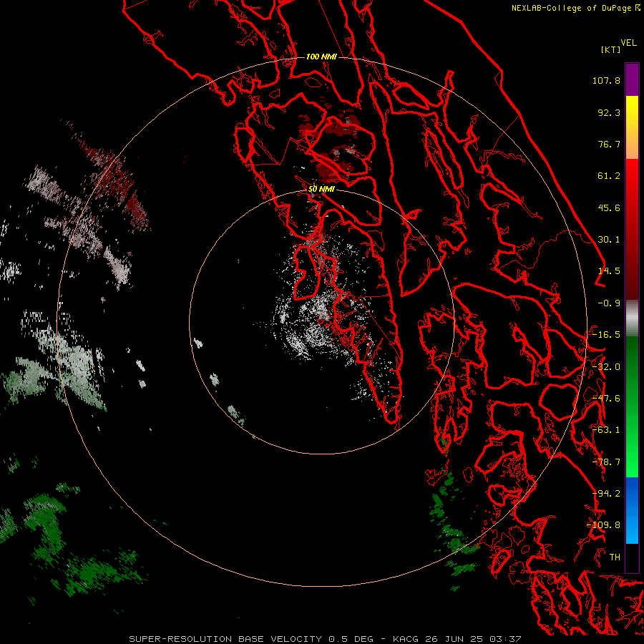Click the -0.9 legend value

click(609, 303)
